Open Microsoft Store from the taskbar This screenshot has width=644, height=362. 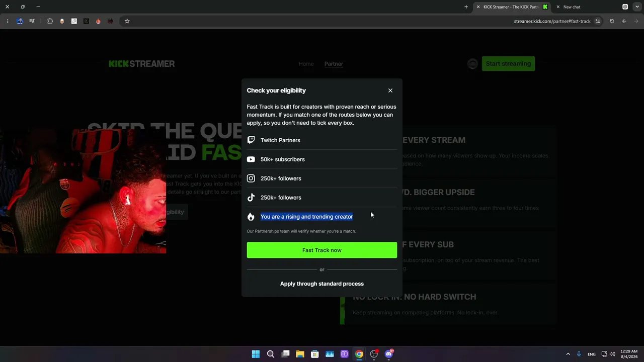coord(315,354)
